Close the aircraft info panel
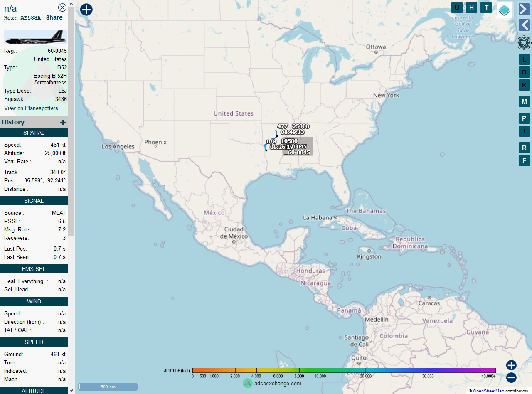 [62, 7]
